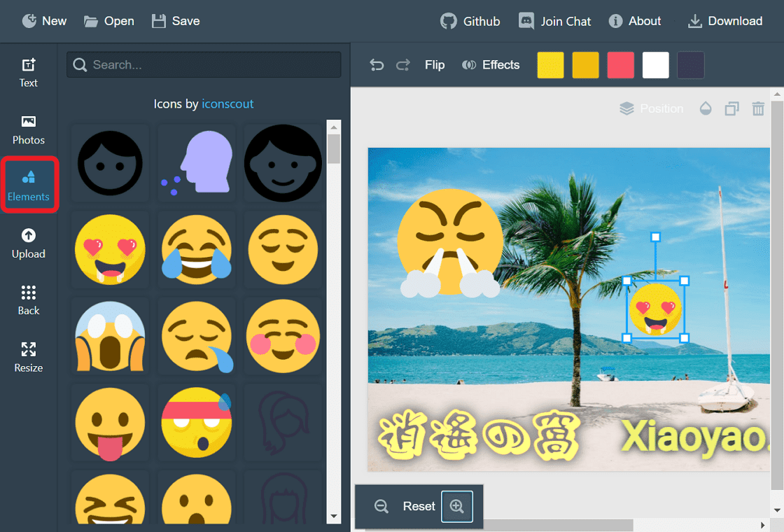Click the eyedropper/fill icon near Position
Image resolution: width=784 pixels, height=532 pixels.
point(706,108)
